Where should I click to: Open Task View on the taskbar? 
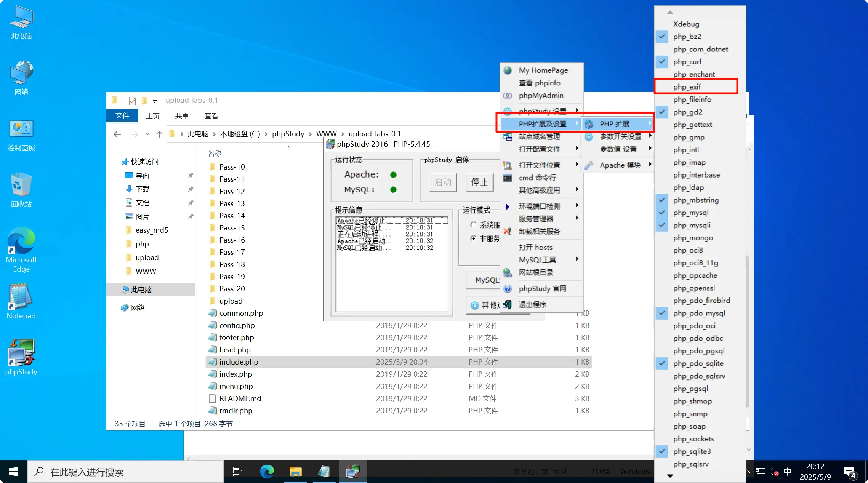point(238,472)
